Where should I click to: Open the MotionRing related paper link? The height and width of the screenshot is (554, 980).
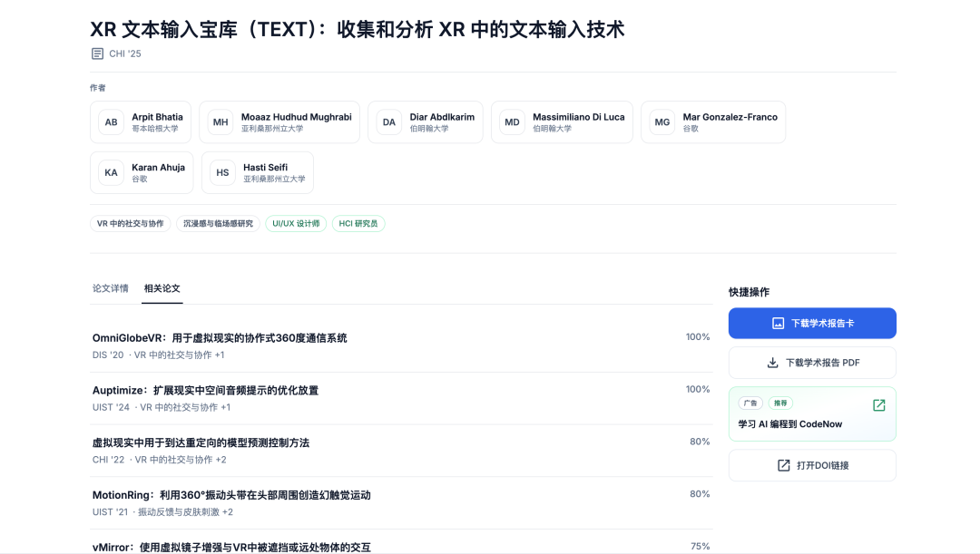point(231,495)
